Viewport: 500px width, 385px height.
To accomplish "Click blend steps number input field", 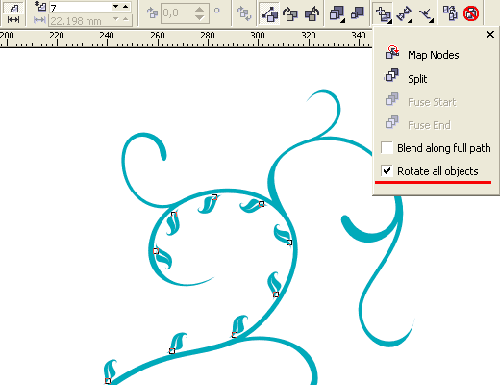I will [82, 7].
